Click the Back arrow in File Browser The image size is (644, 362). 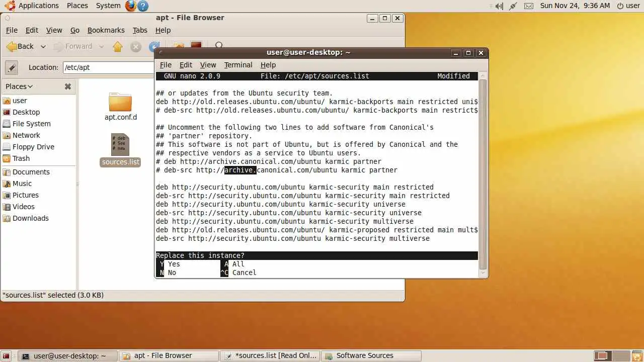(x=20, y=46)
